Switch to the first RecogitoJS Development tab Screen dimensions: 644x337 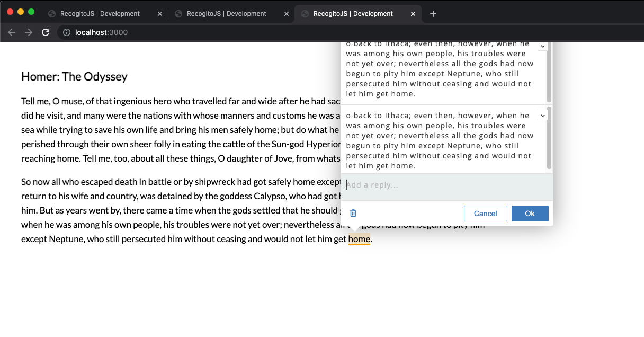click(x=101, y=13)
